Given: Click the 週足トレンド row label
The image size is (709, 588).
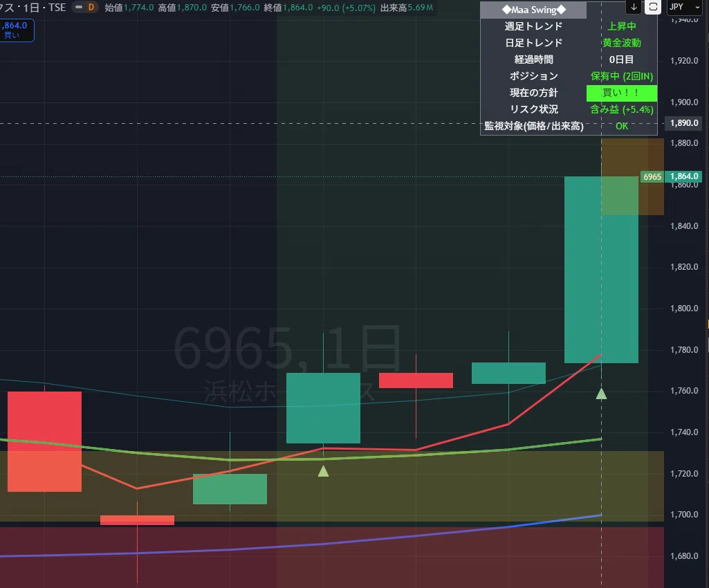Looking at the screenshot, I should pyautogui.click(x=533, y=26).
